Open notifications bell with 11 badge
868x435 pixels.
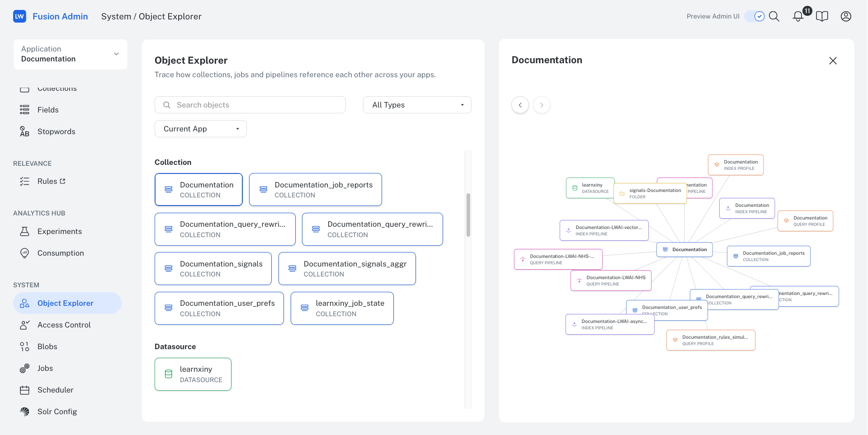point(798,17)
